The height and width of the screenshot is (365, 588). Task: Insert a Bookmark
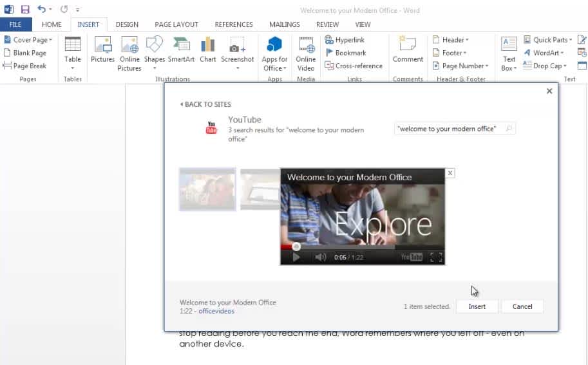pyautogui.click(x=345, y=53)
